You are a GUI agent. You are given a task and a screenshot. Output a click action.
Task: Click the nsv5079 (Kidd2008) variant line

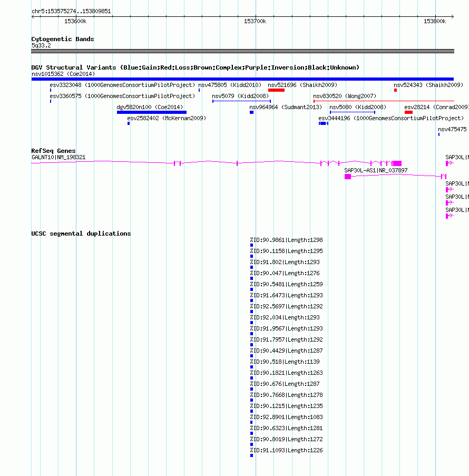pyautogui.click(x=242, y=101)
